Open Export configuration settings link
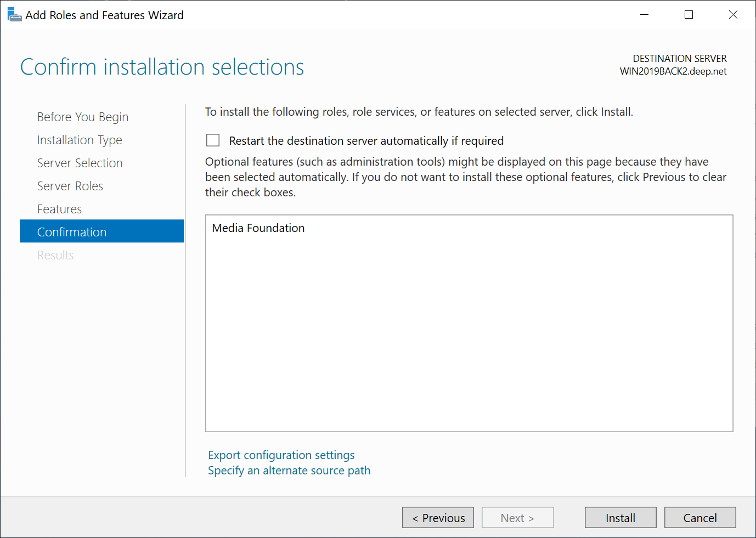 pos(281,455)
